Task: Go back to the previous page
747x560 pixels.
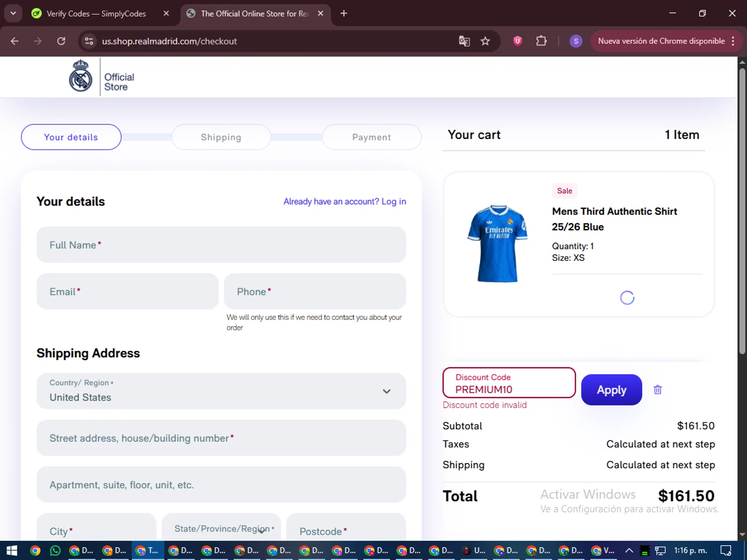Action: 14,41
